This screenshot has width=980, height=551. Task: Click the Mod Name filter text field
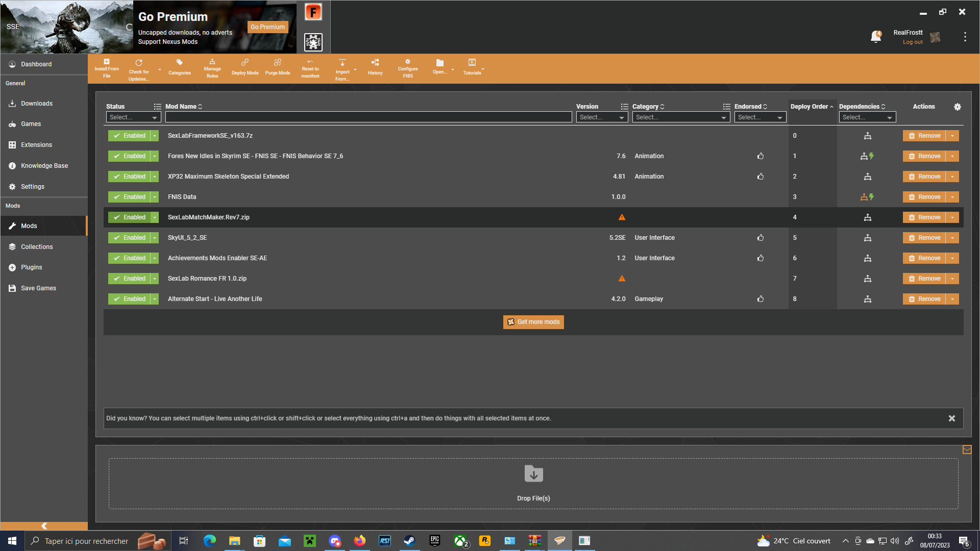pos(369,117)
